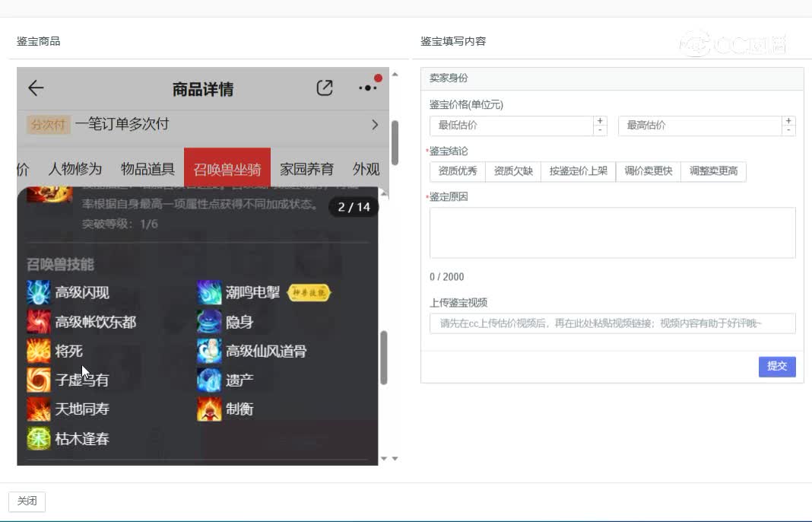Click the 鉴宝填写内容 panel title

tap(453, 41)
